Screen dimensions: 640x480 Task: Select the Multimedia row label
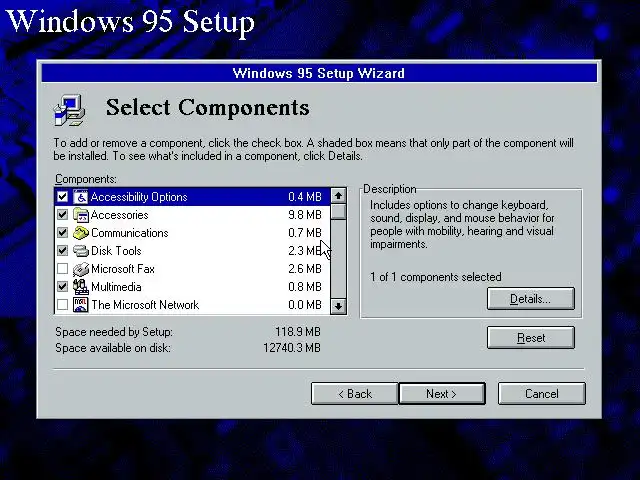pos(116,287)
